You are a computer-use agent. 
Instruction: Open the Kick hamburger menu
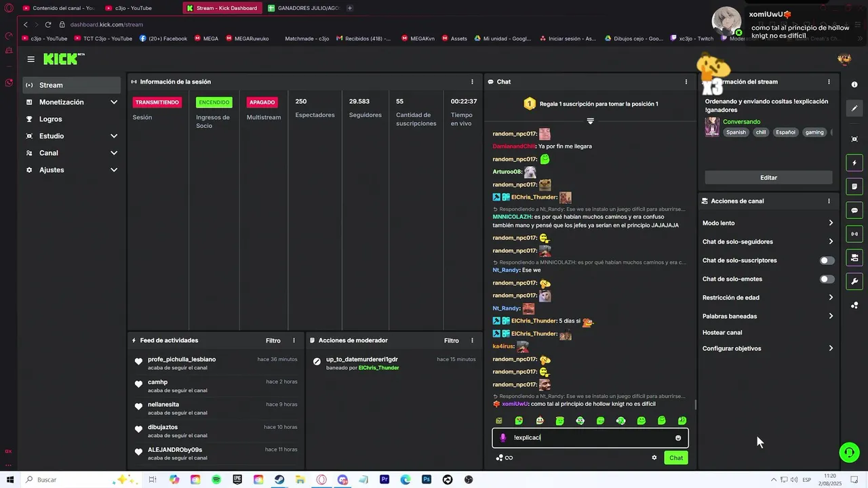[31, 60]
